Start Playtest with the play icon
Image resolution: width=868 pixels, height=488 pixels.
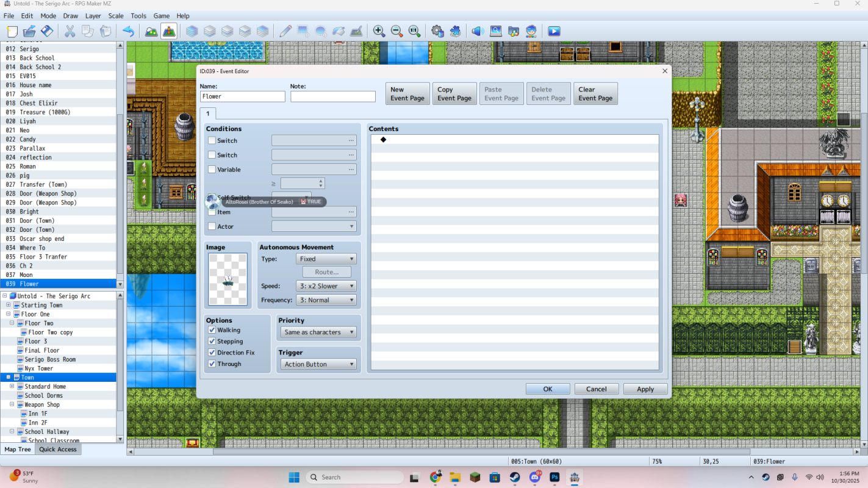[x=554, y=31]
